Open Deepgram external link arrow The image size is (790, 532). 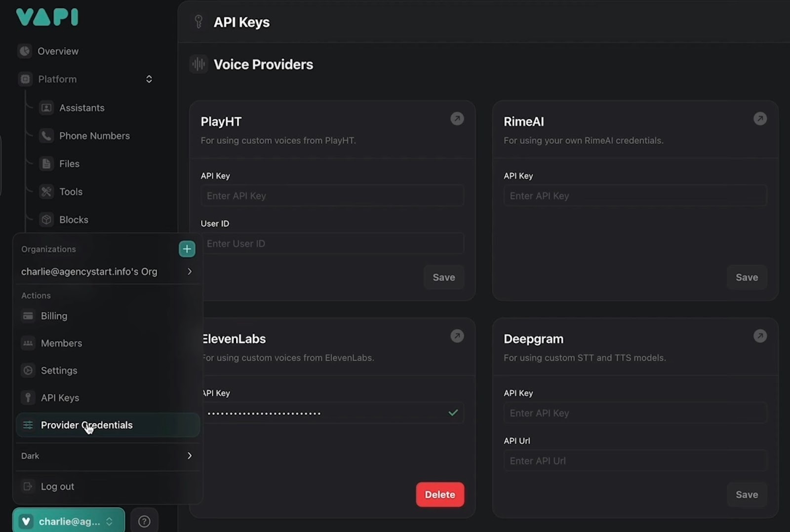[x=760, y=336]
